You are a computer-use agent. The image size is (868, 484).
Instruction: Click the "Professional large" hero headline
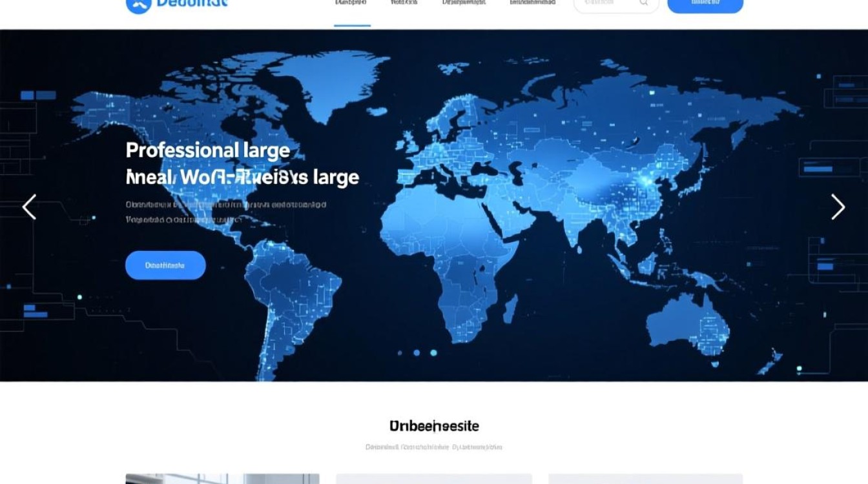coord(207,150)
